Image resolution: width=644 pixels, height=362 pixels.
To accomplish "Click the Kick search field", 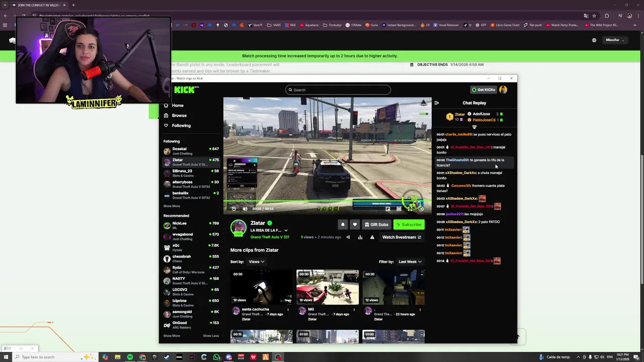I will click(338, 90).
